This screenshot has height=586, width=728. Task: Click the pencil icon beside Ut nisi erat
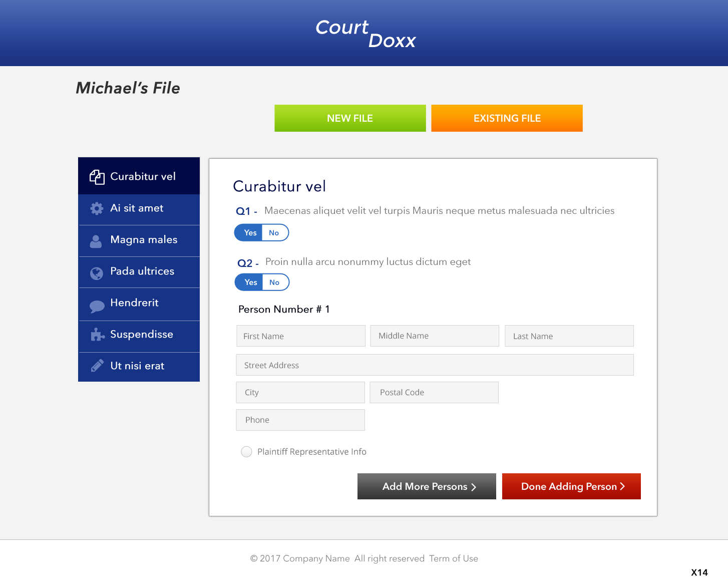click(x=97, y=366)
